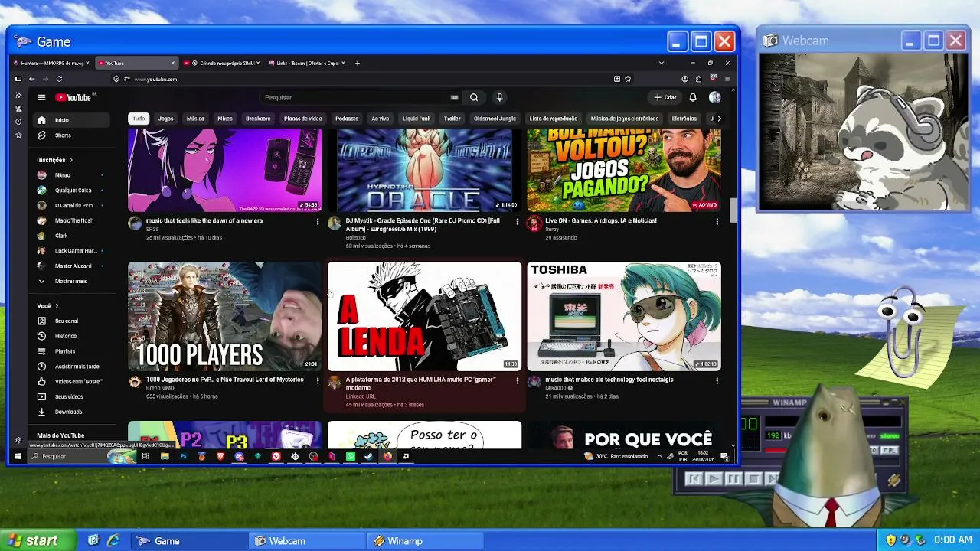Go back using the browser back arrow
The height and width of the screenshot is (551, 980).
31,79
